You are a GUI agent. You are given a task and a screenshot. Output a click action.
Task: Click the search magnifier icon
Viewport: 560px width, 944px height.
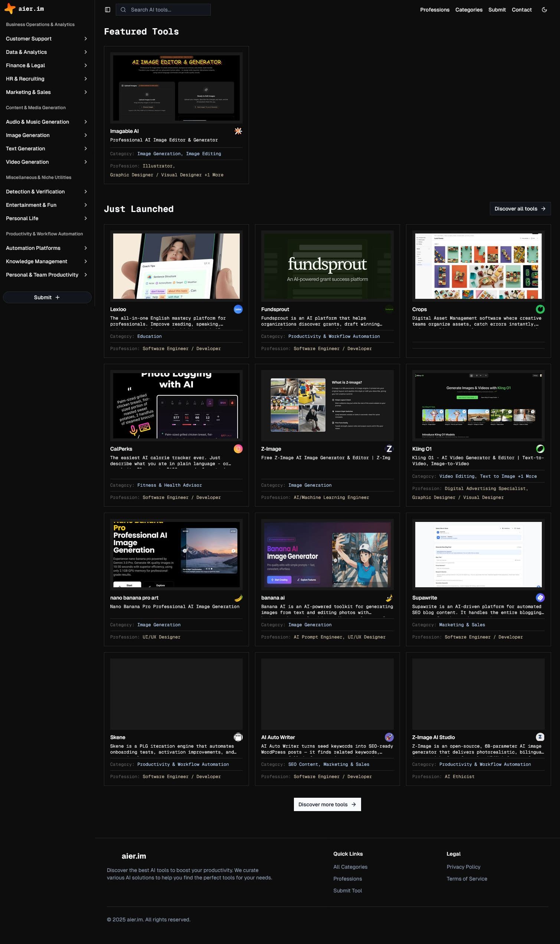123,10
